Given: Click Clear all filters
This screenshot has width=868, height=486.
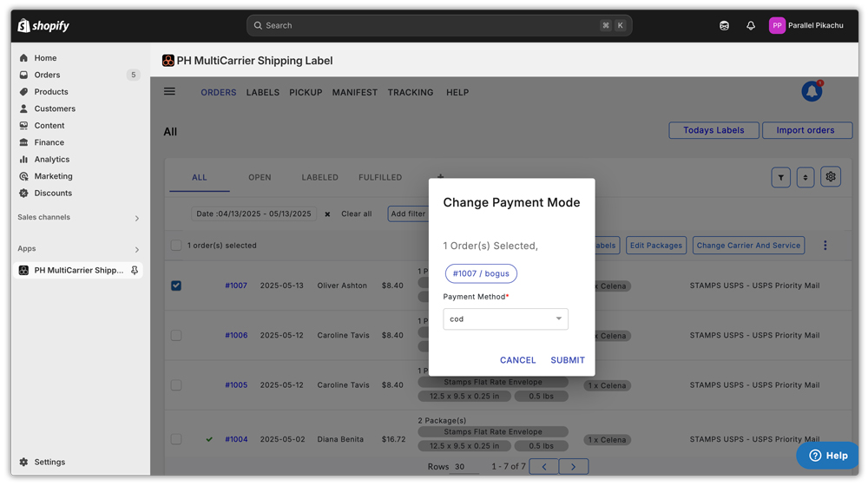Looking at the screenshot, I should click(x=357, y=213).
